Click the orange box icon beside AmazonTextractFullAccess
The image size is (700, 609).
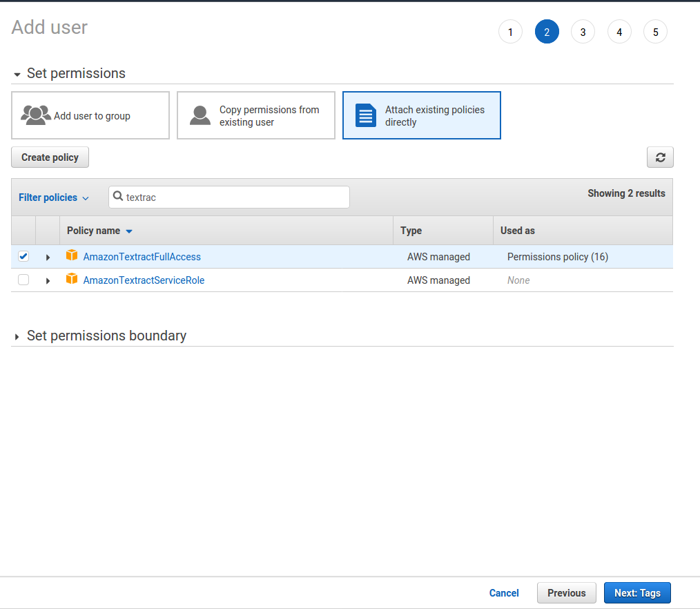pos(72,255)
